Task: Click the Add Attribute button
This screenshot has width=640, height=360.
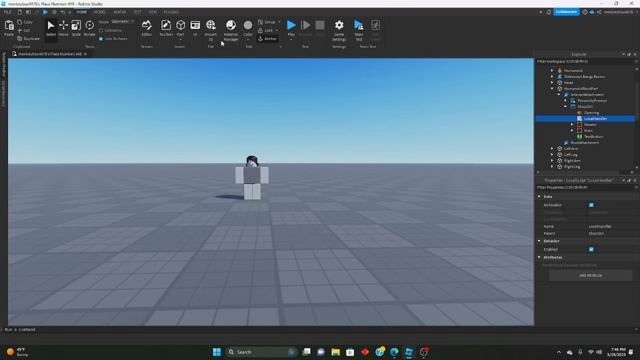Action: coord(590,276)
